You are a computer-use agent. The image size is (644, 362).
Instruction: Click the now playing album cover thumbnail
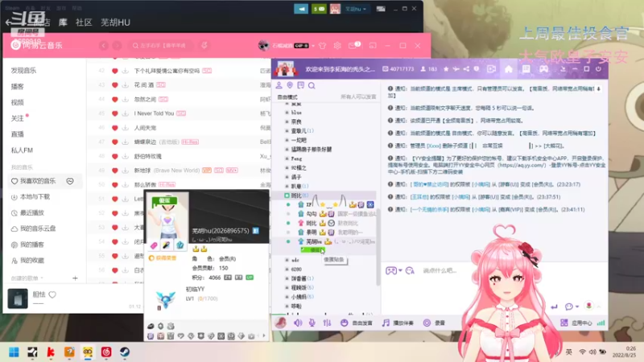point(18,298)
